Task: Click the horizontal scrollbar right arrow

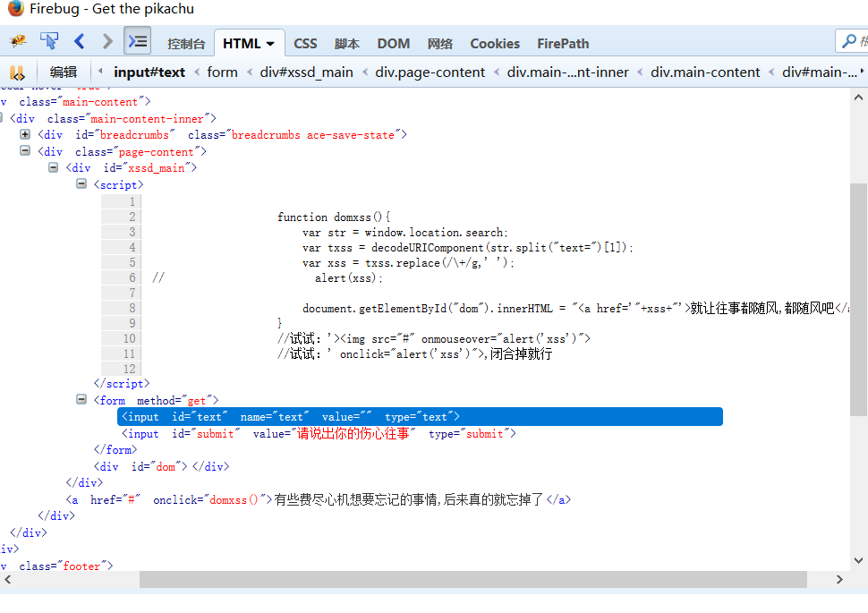Action: (x=839, y=579)
